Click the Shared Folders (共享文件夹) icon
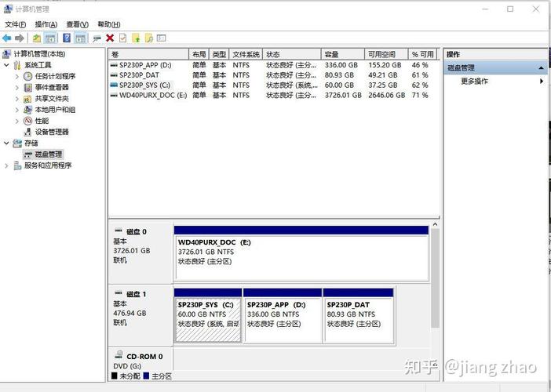Image resolution: width=551 pixels, height=392 pixels. pos(28,99)
